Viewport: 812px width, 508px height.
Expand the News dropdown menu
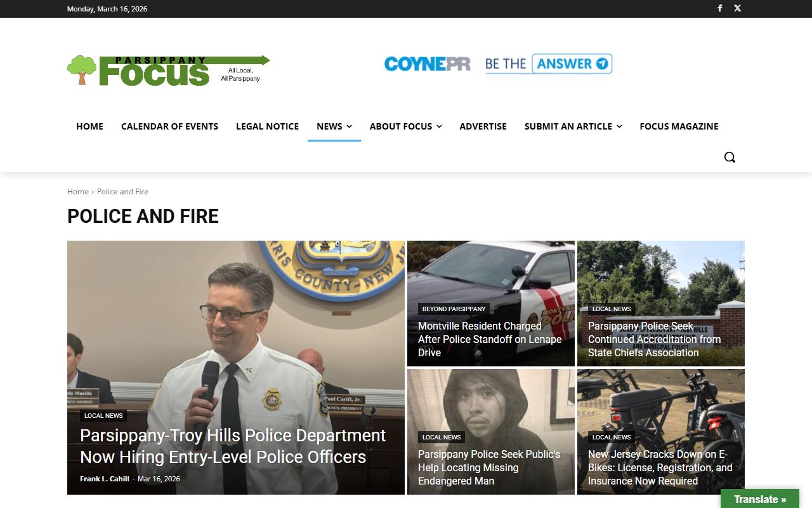334,126
